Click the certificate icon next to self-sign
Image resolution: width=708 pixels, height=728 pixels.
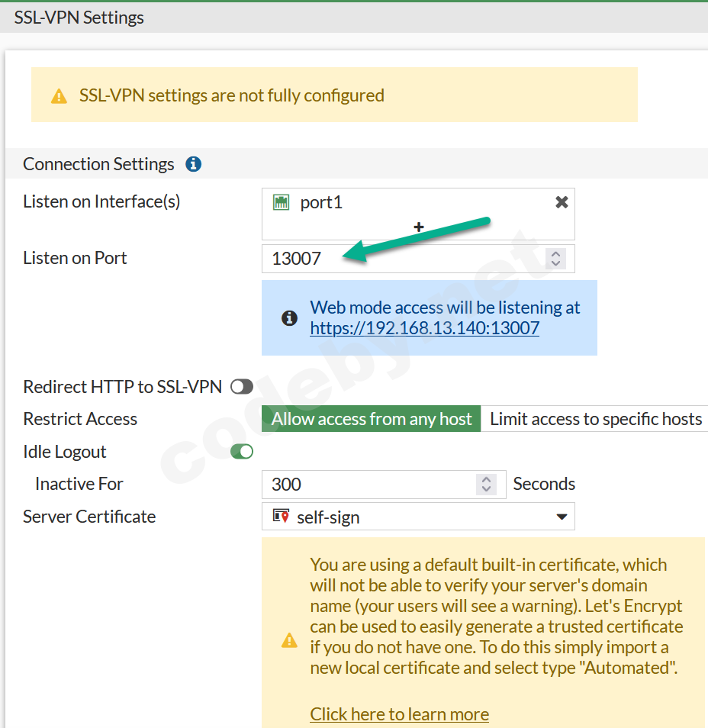279,517
